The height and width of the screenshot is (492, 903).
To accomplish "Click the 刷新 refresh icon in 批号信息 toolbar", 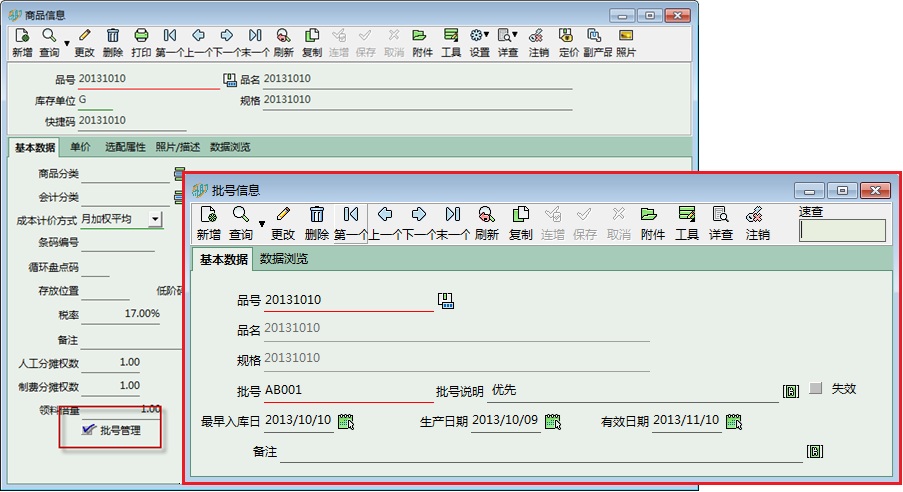I will [x=486, y=215].
